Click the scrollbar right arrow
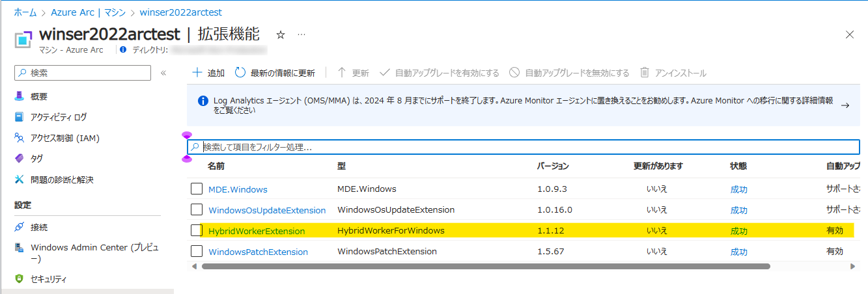Screen dimensions: 868x294 [x=853, y=266]
